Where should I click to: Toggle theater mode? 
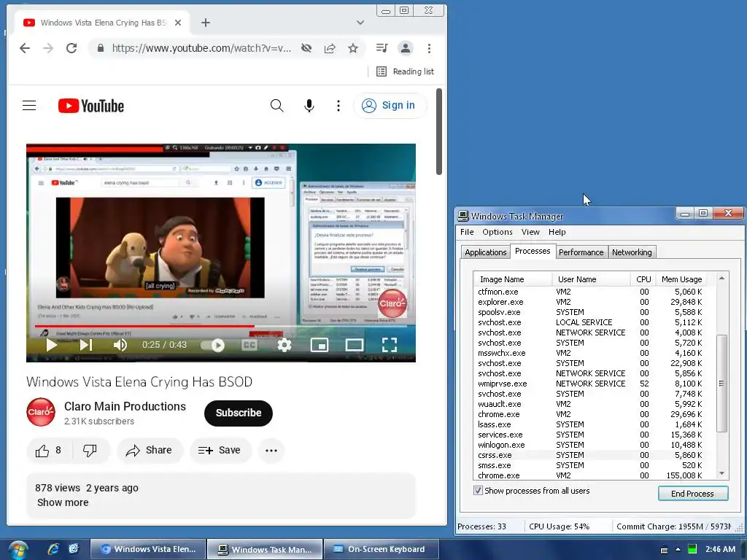355,345
